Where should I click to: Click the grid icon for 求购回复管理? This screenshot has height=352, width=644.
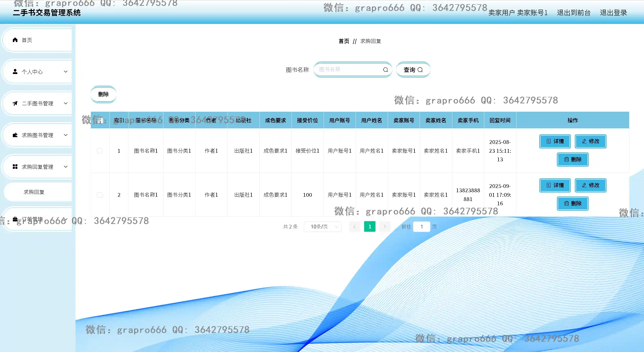coord(15,167)
